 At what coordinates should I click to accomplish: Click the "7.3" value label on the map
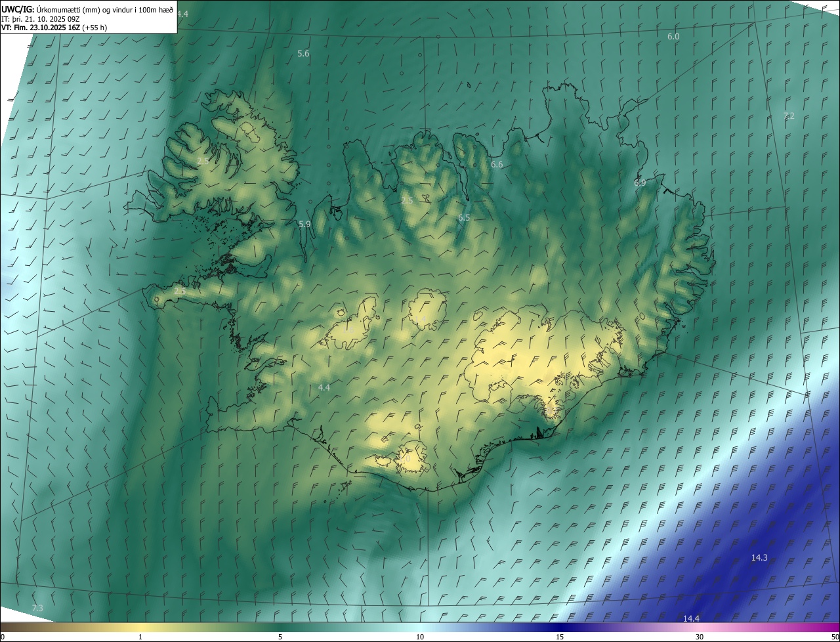37,609
